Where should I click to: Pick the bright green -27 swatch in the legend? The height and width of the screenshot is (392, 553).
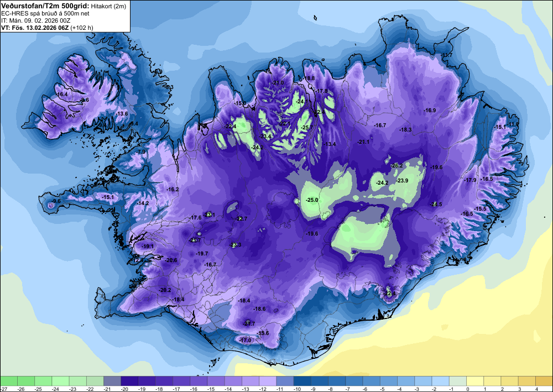(8, 381)
